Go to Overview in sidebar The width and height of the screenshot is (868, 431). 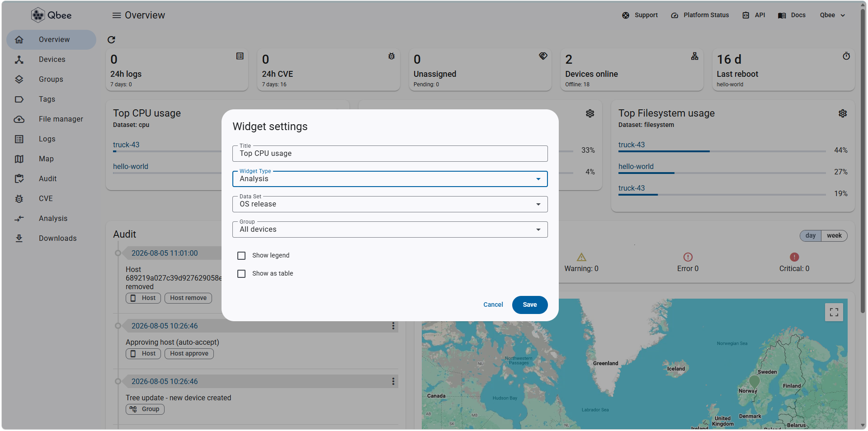pos(51,40)
